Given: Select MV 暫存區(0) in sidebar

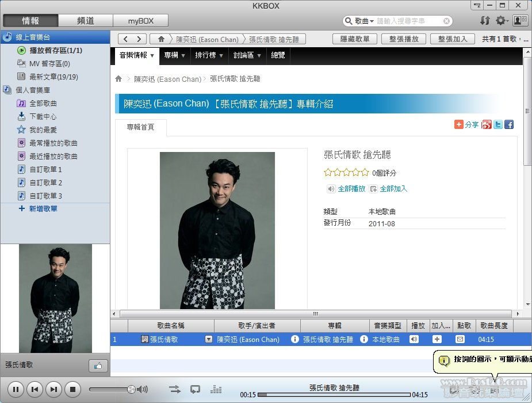Looking at the screenshot, I should click(49, 64).
